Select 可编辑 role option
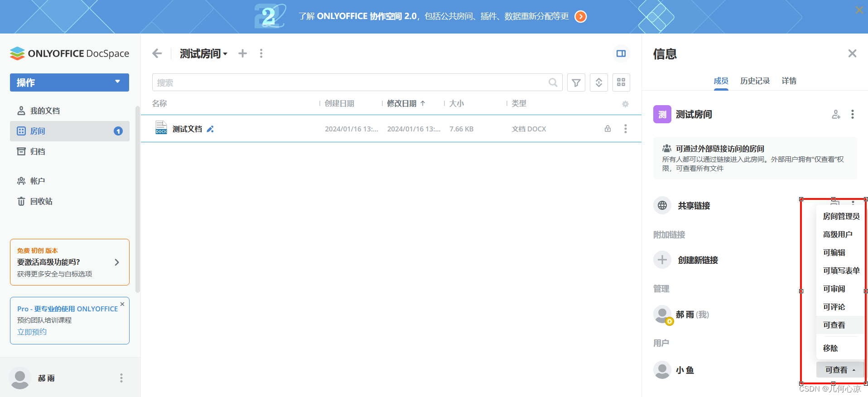 [x=841, y=252]
